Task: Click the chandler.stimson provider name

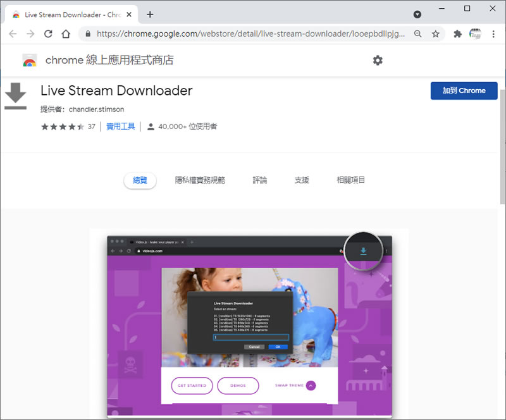Action: point(97,109)
